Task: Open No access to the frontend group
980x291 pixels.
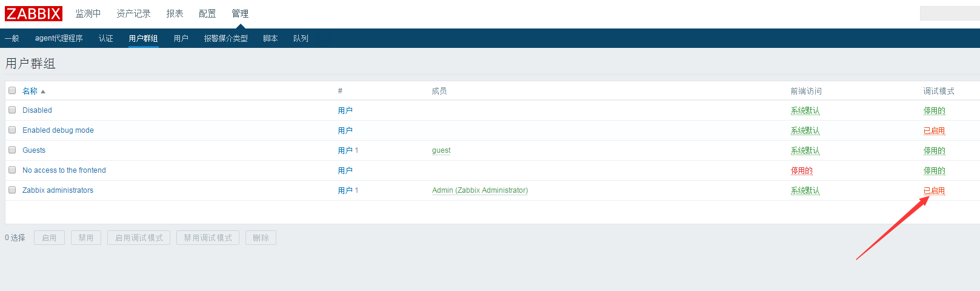Action: (x=64, y=170)
